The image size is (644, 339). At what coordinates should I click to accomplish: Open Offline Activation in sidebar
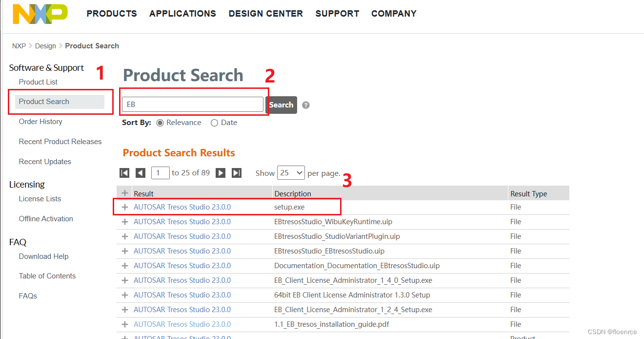tap(46, 219)
